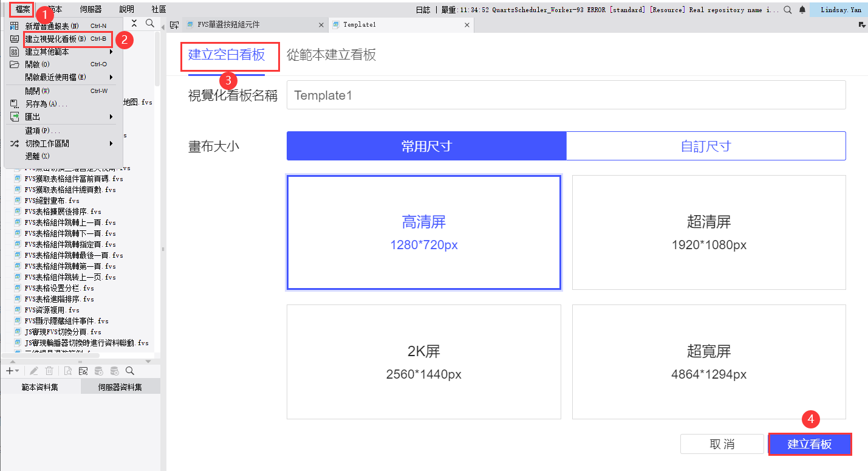Open the tab list dropdown at far right

click(862, 25)
